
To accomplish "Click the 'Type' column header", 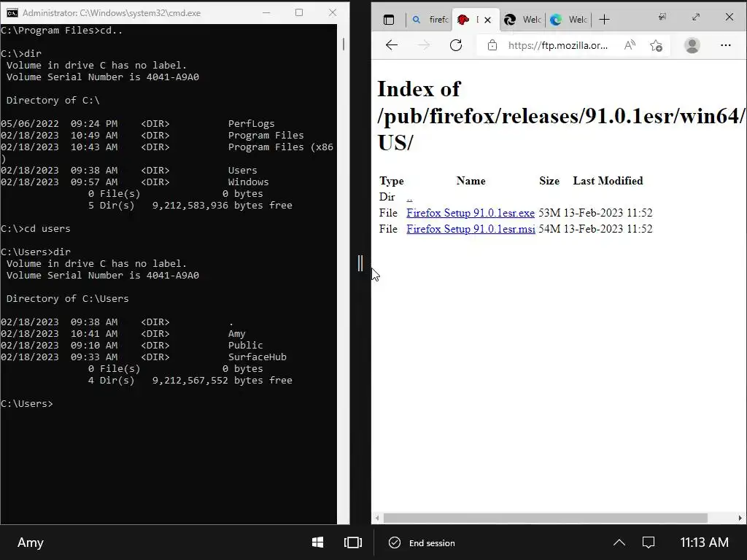I will point(392,181).
